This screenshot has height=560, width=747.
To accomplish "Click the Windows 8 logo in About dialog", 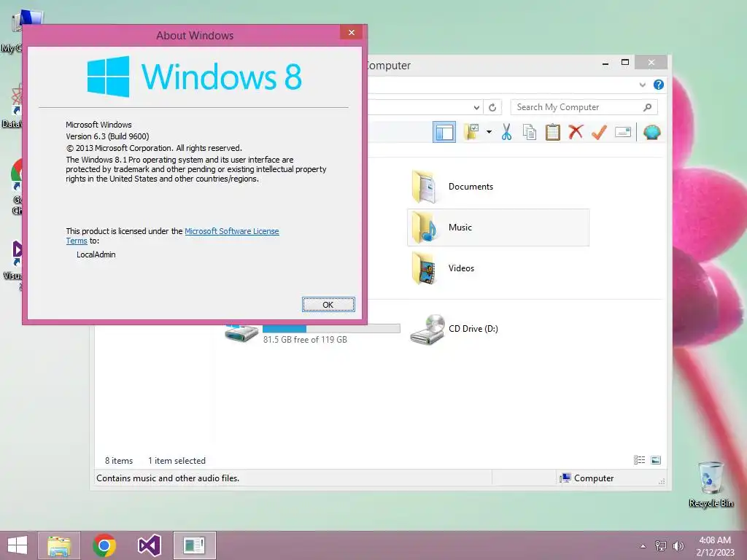I will pyautogui.click(x=194, y=77).
